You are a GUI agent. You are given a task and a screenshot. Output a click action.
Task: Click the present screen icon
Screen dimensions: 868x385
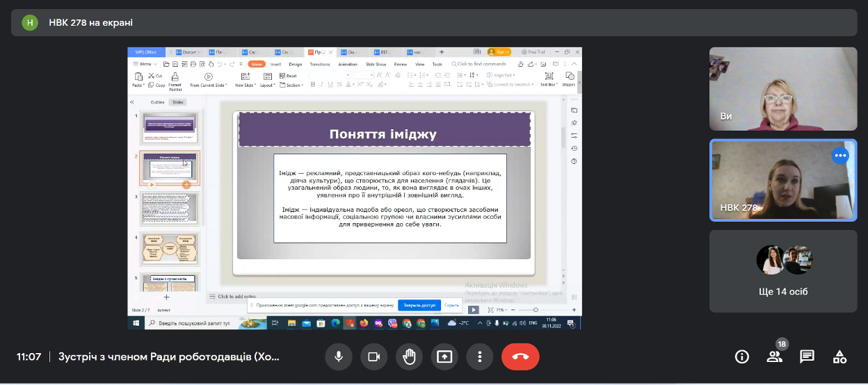click(x=444, y=357)
